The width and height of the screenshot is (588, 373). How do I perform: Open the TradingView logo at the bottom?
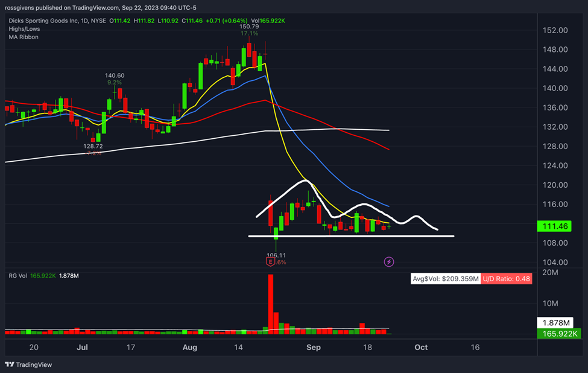tap(28, 365)
